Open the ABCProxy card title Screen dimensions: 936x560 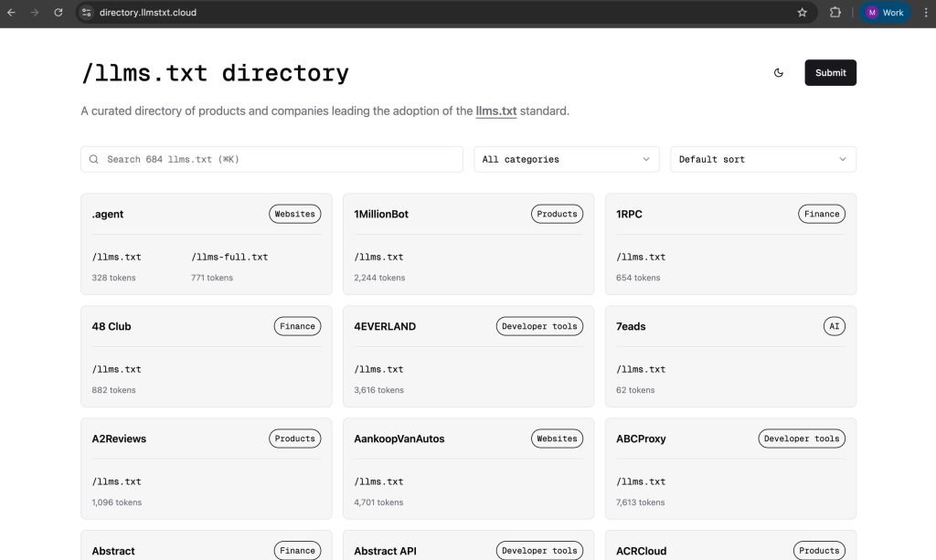pos(641,438)
